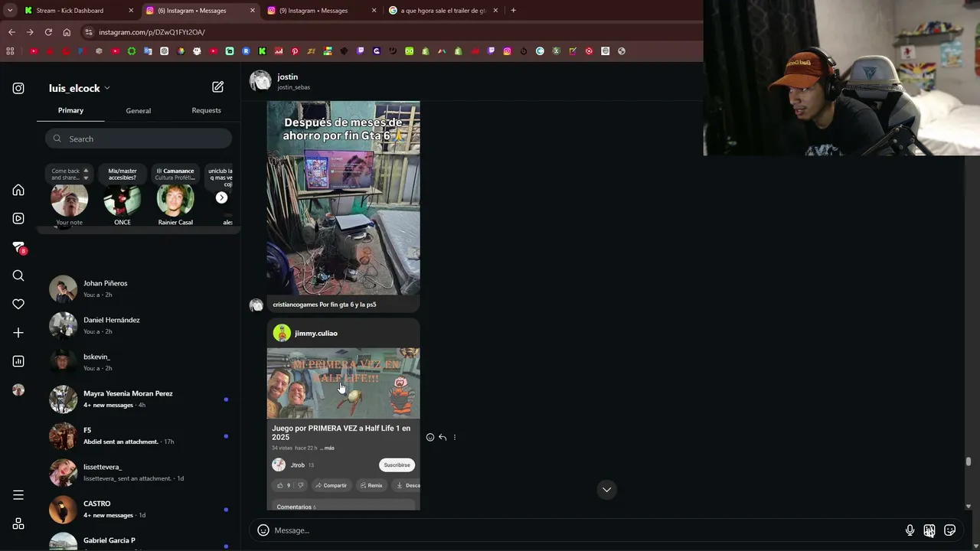Image resolution: width=980 pixels, height=551 pixels.
Task: Click the Suscribirse button in shared video
Action: [x=397, y=465]
